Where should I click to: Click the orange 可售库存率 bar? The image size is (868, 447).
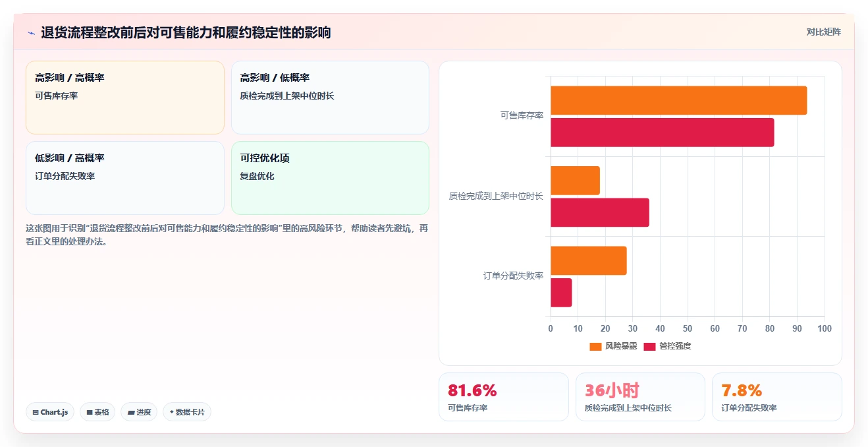(678, 100)
